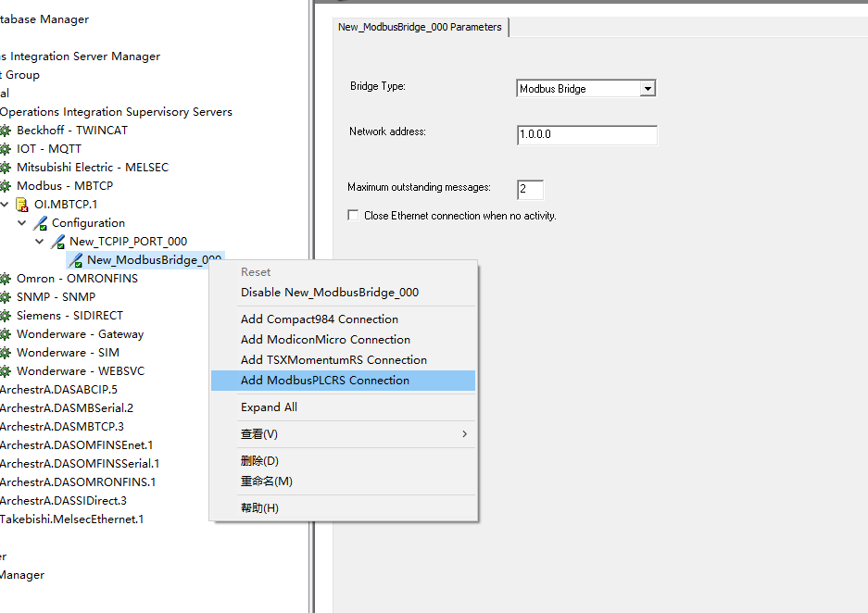Click the Wonderware - Gateway gear icon
This screenshot has height=613, width=868.
[5, 334]
